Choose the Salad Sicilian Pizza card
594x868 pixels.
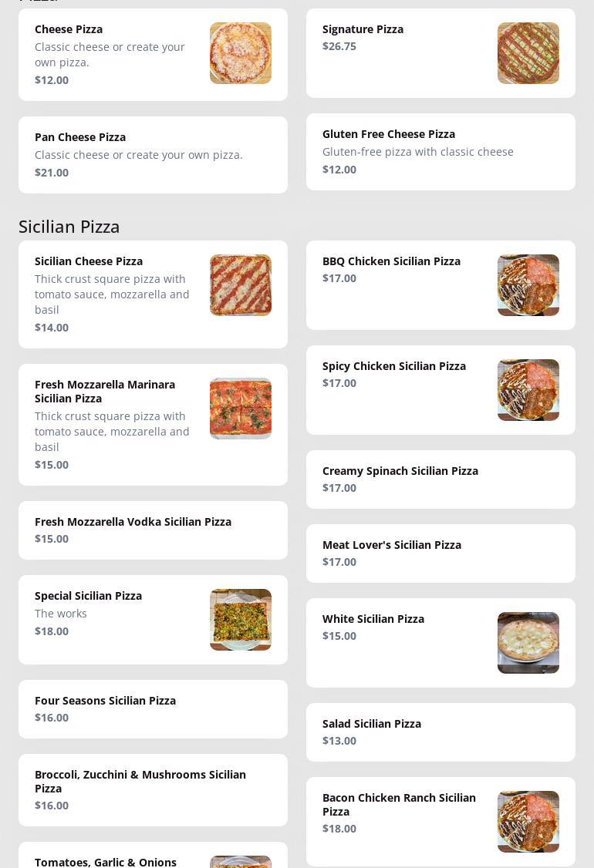[x=440, y=732]
